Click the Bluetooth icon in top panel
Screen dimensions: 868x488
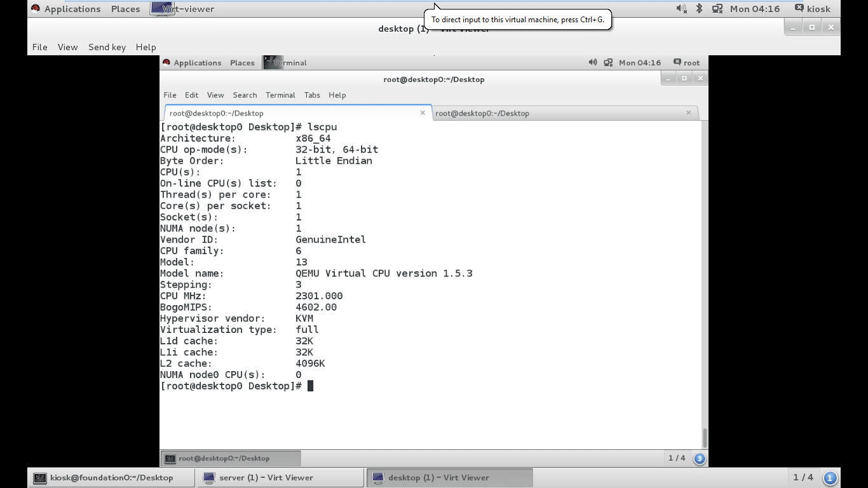tap(699, 9)
